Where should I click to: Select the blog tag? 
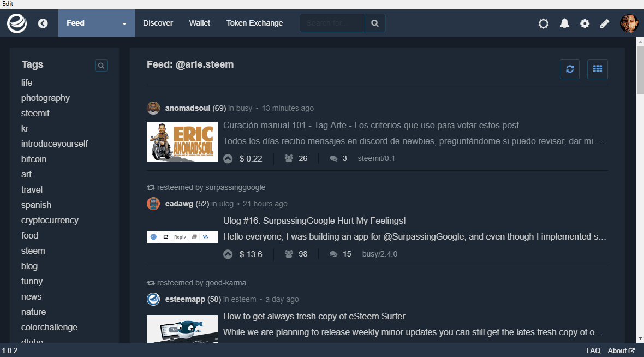click(x=29, y=266)
